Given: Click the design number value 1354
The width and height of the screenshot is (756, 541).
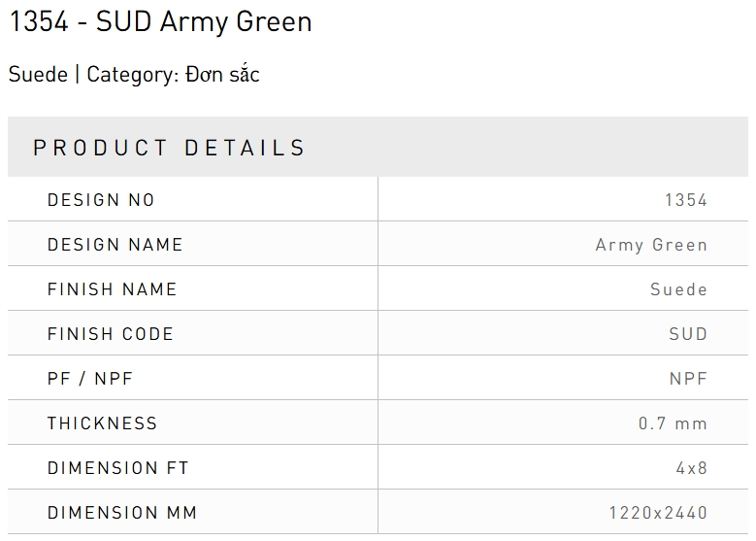Looking at the screenshot, I should (x=686, y=200).
